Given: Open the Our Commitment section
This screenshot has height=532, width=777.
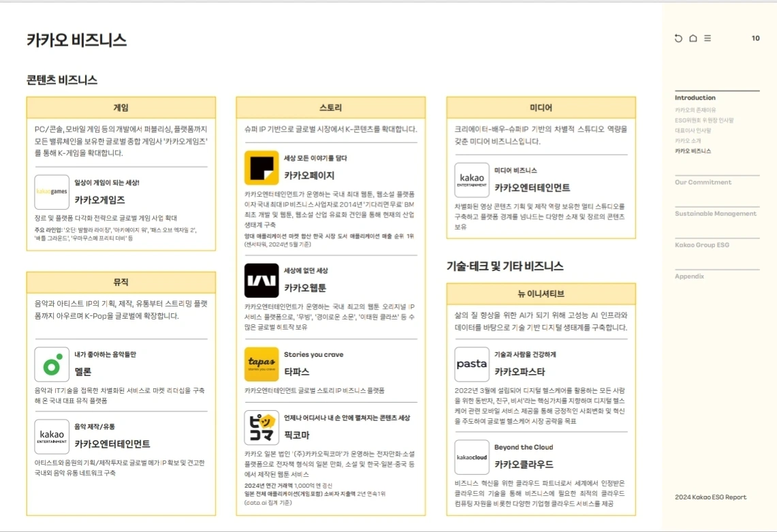Looking at the screenshot, I should (x=703, y=183).
